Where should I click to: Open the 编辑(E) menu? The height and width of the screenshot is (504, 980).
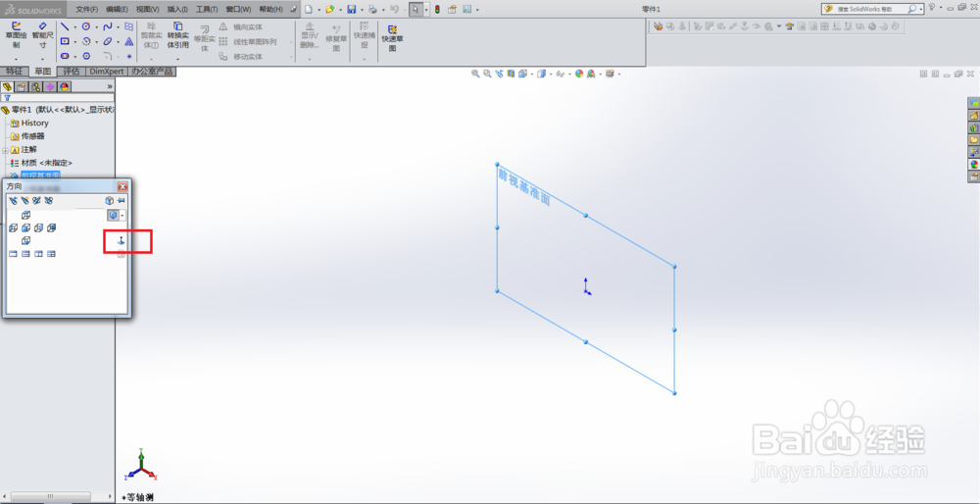coord(117,10)
